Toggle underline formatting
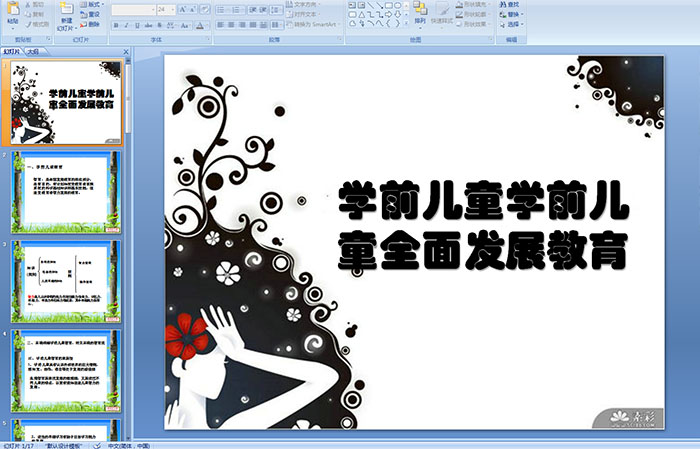700x449 pixels. click(x=137, y=25)
